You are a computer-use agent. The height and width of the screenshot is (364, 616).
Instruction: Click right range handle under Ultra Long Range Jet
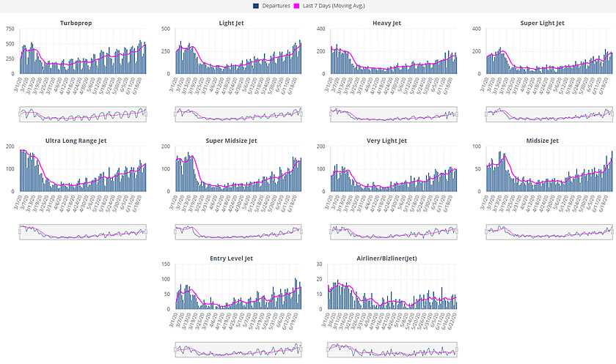(146, 232)
